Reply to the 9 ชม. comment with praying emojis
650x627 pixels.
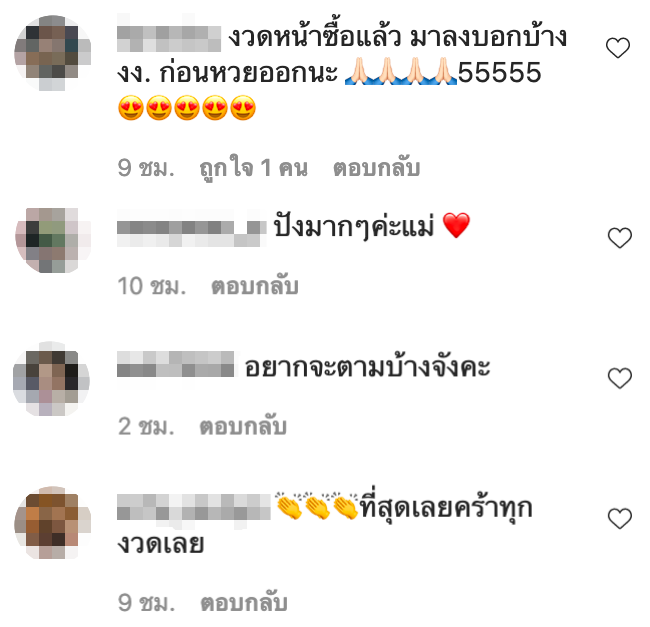pyautogui.click(x=376, y=168)
